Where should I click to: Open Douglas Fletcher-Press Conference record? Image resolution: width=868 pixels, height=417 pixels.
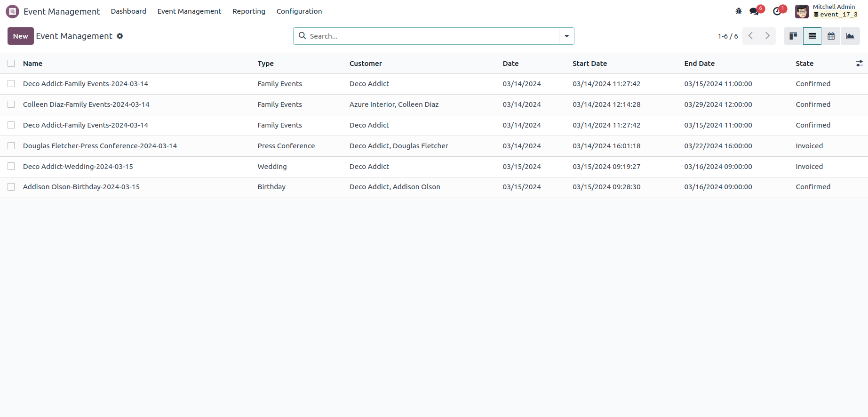(100, 146)
